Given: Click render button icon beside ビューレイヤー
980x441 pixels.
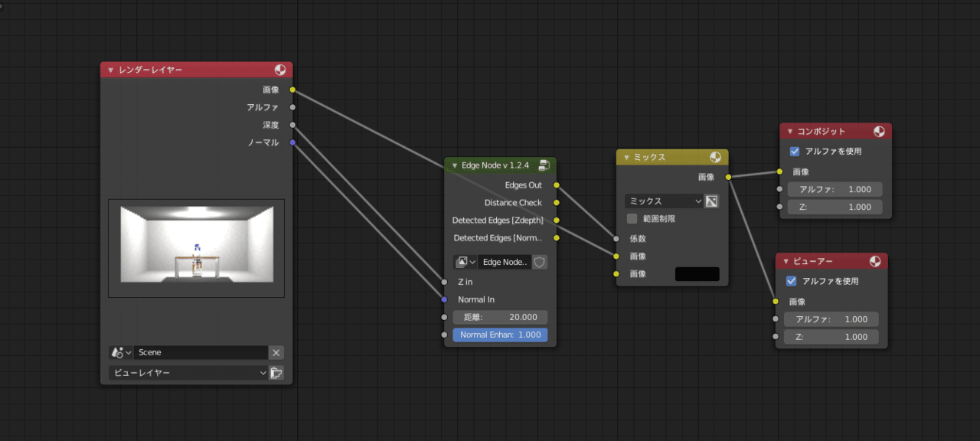Looking at the screenshot, I should pos(276,373).
